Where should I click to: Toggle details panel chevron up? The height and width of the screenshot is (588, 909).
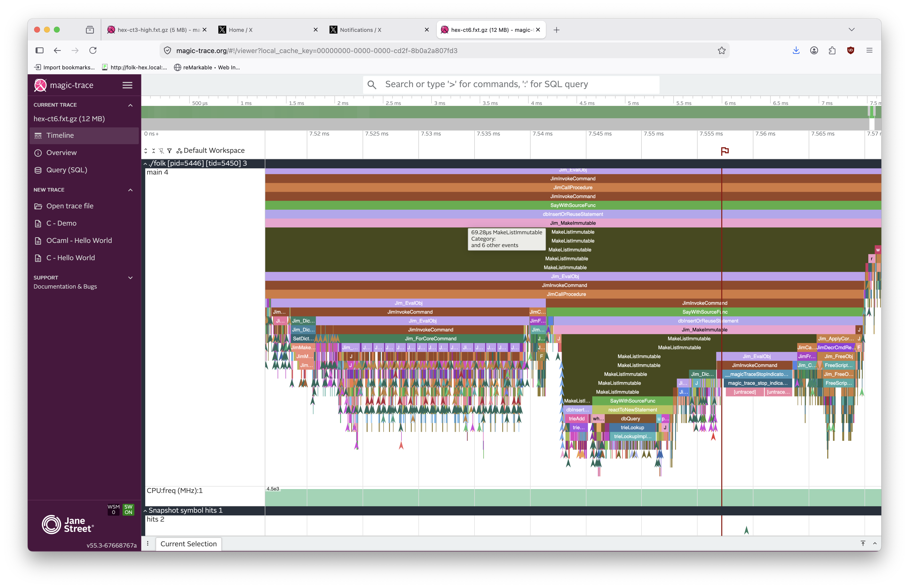click(x=875, y=543)
